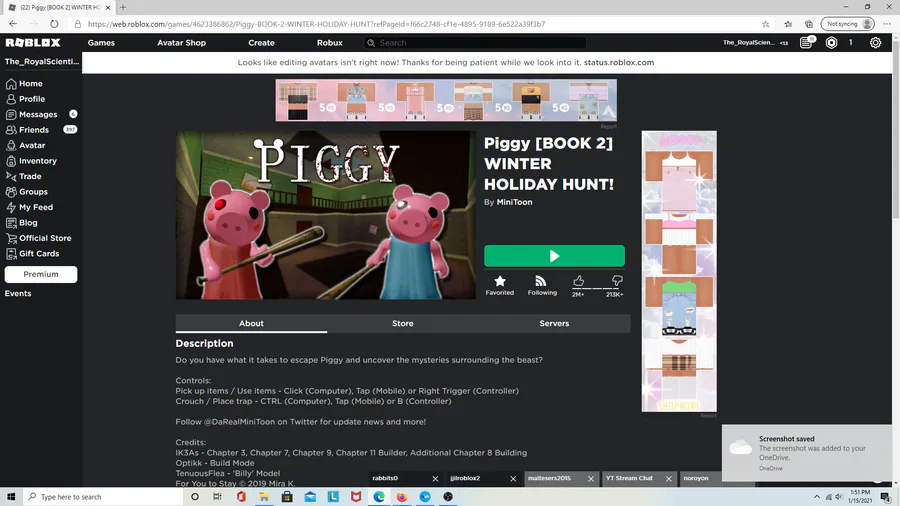Click the green Play button

click(554, 256)
